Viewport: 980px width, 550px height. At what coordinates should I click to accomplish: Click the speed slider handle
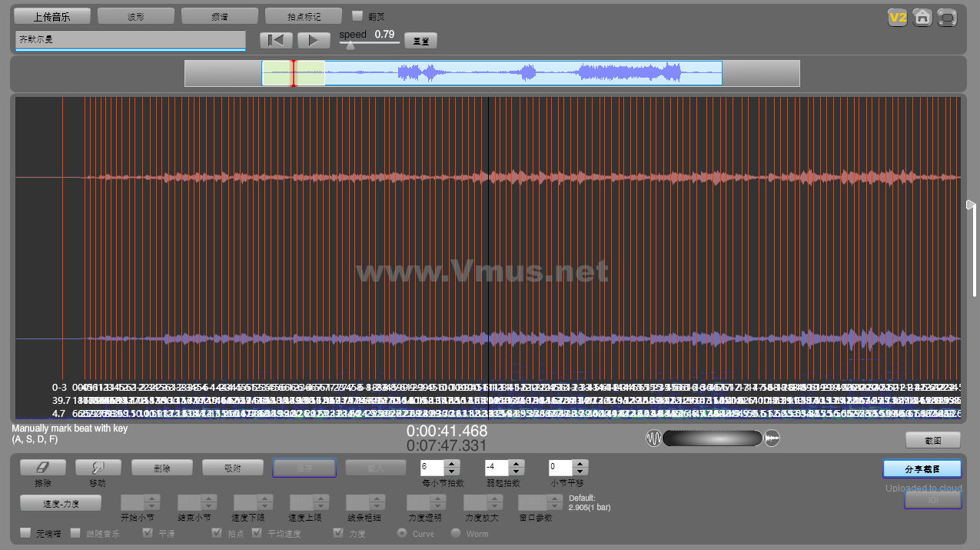[350, 45]
